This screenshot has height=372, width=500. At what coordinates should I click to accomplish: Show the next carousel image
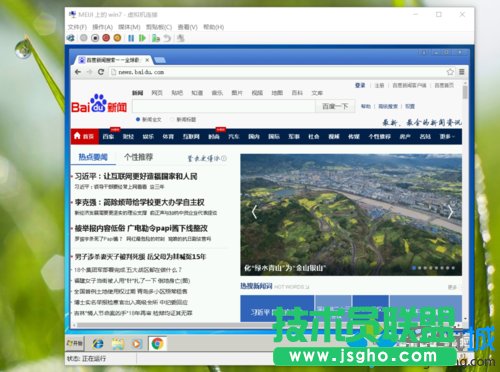coord(450,212)
